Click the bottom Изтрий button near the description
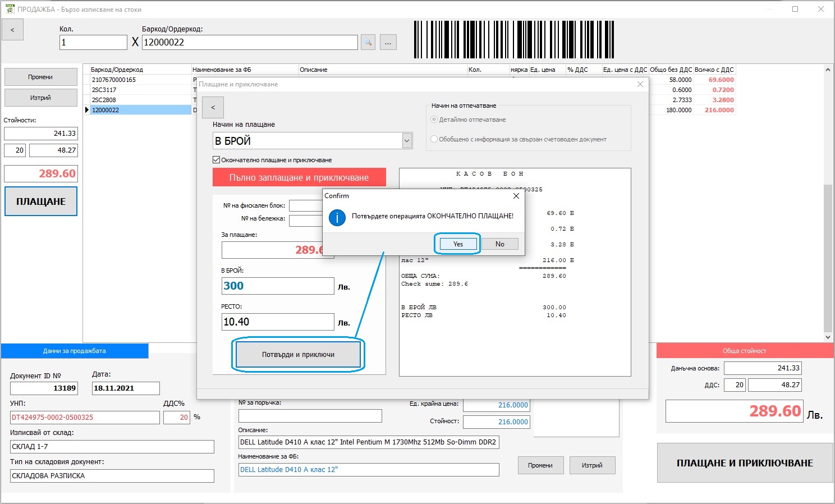This screenshot has width=835, height=504. 592,465
